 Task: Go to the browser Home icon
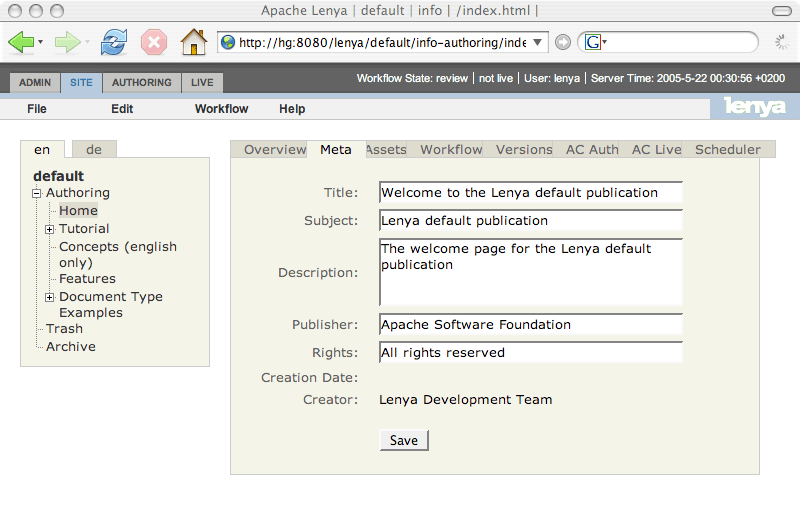193,42
